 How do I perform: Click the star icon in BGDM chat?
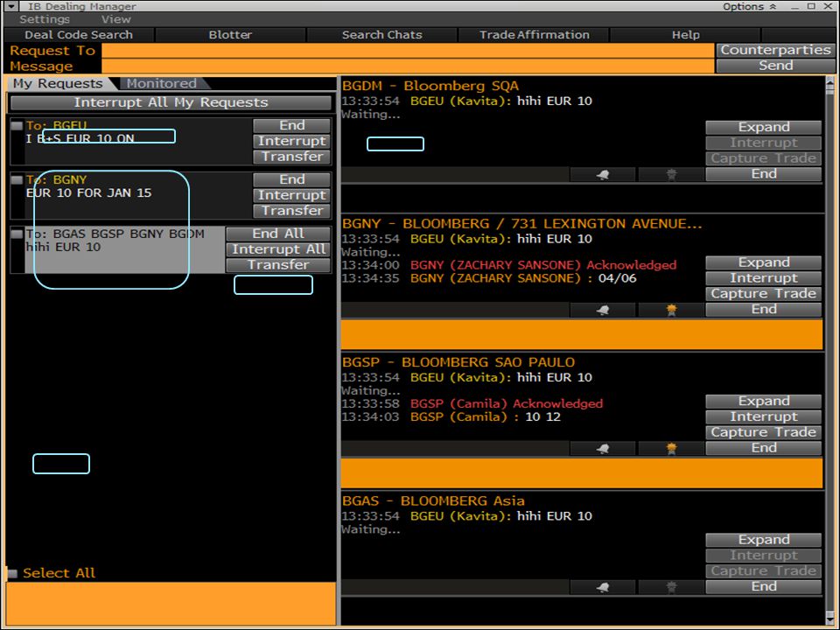671,175
